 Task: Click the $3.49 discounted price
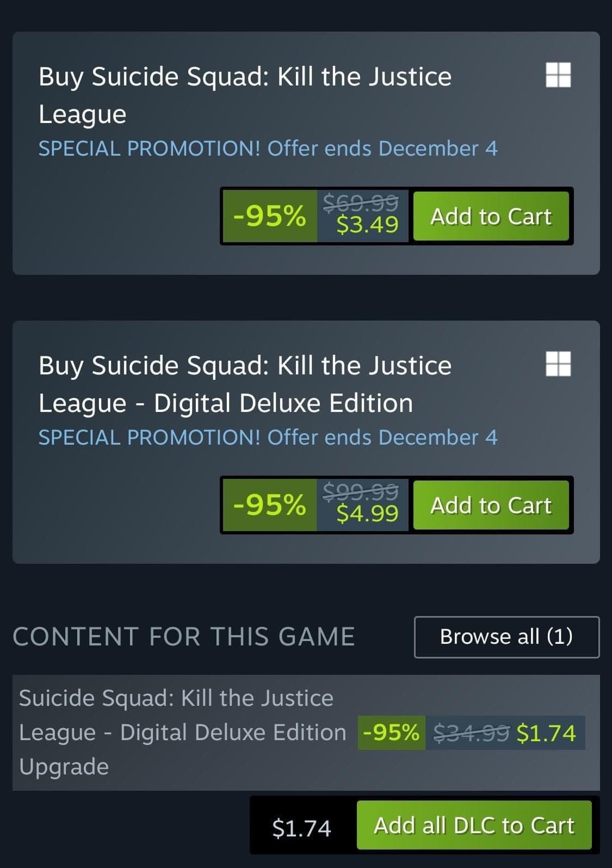tap(367, 224)
